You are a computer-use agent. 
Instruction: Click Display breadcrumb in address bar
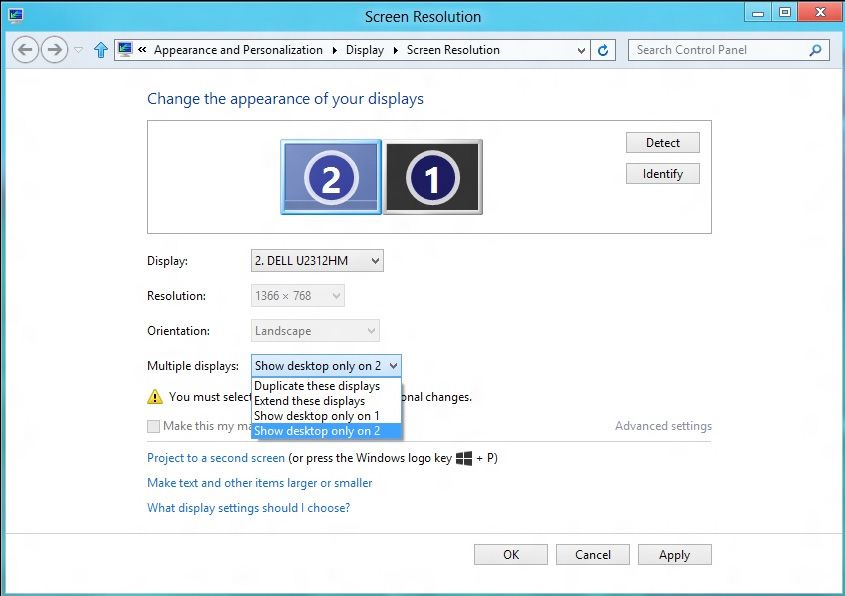point(365,50)
